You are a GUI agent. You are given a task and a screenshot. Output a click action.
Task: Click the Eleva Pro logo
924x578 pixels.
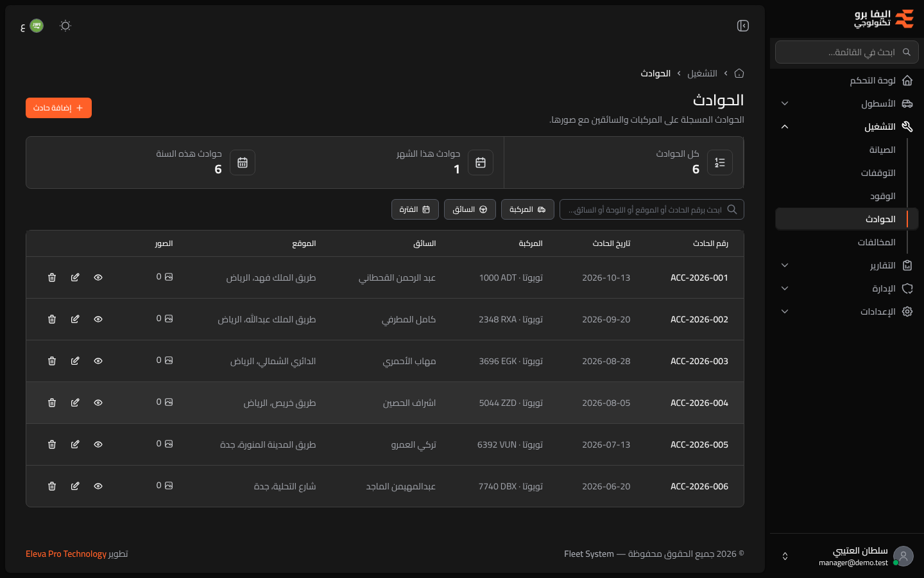coord(884,19)
